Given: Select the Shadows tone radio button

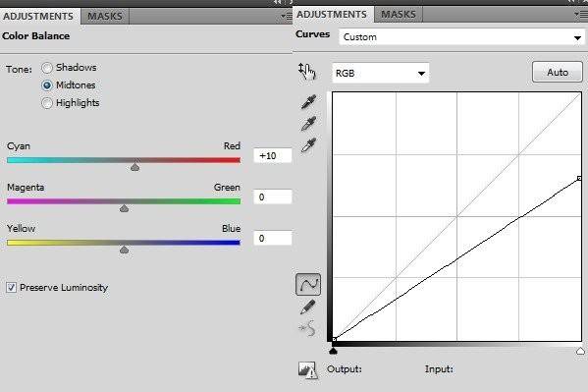Looking at the screenshot, I should pos(47,68).
